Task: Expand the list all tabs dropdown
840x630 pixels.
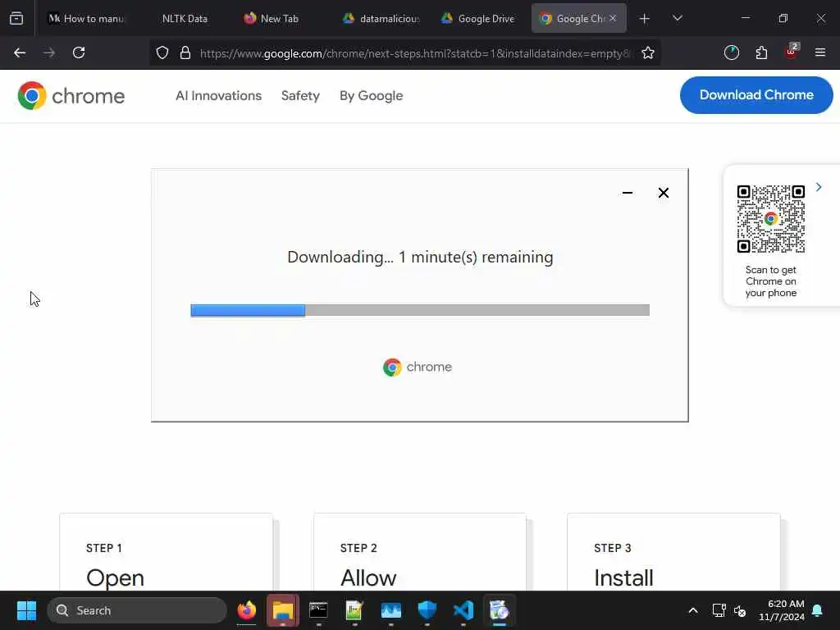Action: tap(677, 18)
